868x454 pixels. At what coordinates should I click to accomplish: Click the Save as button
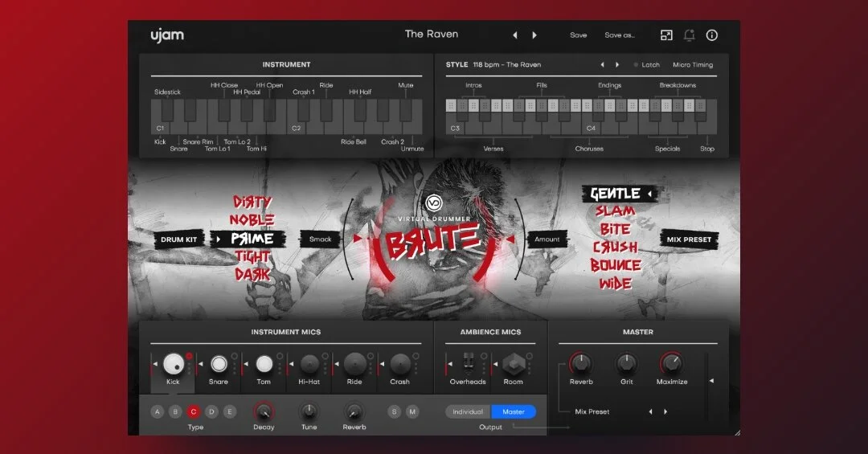(x=620, y=35)
